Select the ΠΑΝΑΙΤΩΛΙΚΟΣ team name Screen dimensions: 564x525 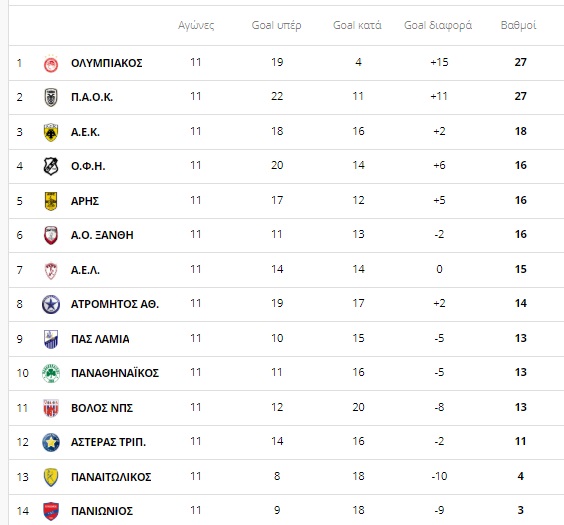click(x=111, y=477)
